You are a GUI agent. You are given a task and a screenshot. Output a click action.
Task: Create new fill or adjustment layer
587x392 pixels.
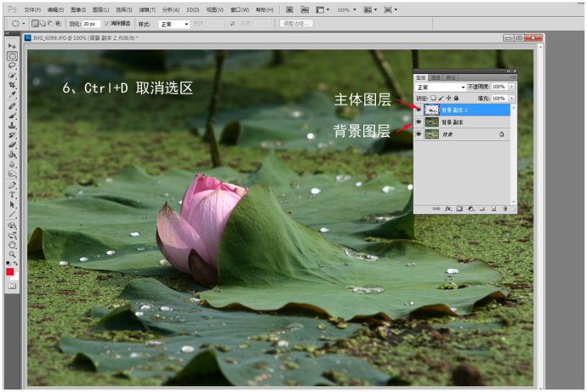coord(471,208)
